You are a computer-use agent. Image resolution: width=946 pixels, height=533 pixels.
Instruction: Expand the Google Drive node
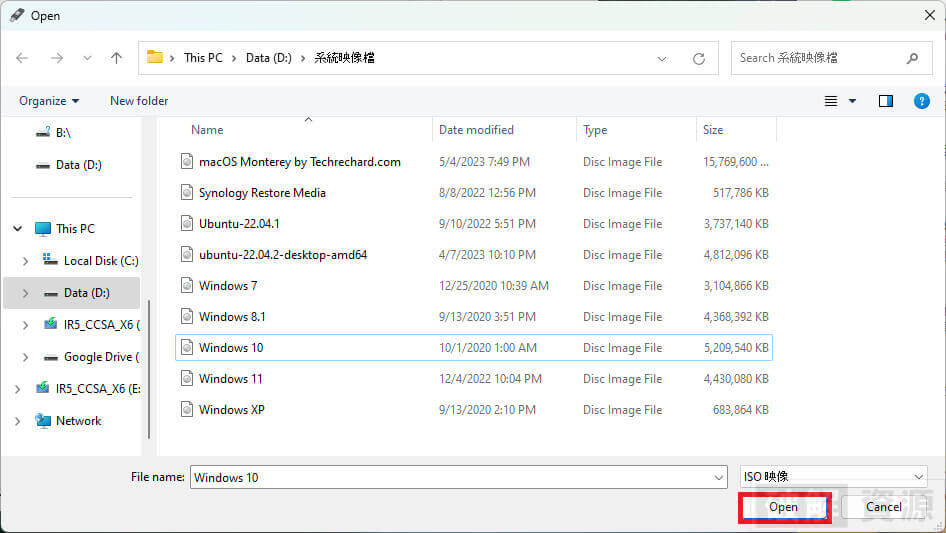click(25, 357)
